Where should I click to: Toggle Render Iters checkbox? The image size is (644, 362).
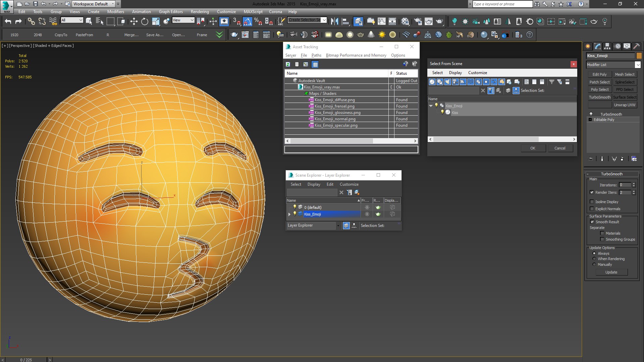coord(592,192)
